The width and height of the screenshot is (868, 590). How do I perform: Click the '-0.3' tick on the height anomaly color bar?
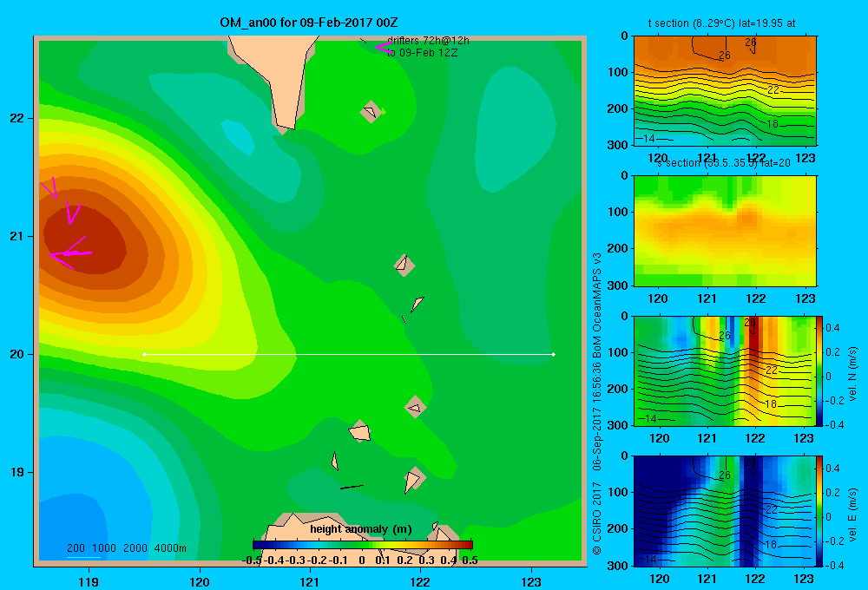click(x=294, y=560)
